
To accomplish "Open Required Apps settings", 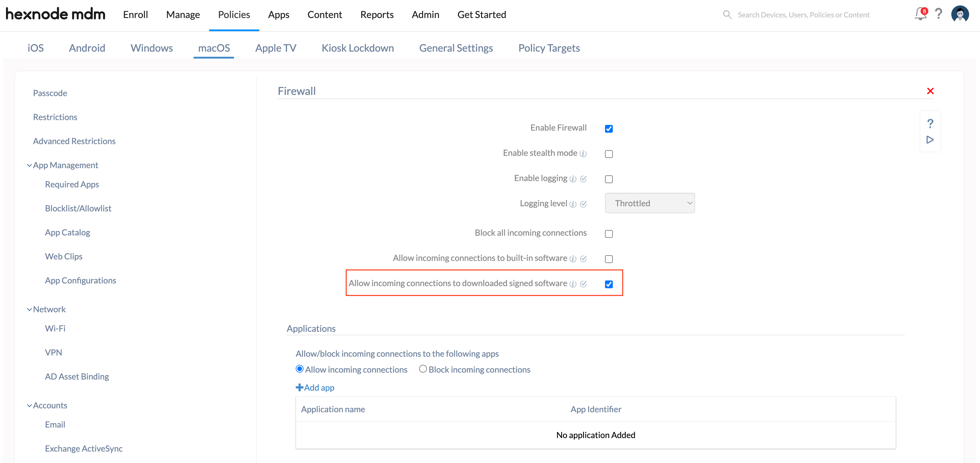I will coord(72,185).
